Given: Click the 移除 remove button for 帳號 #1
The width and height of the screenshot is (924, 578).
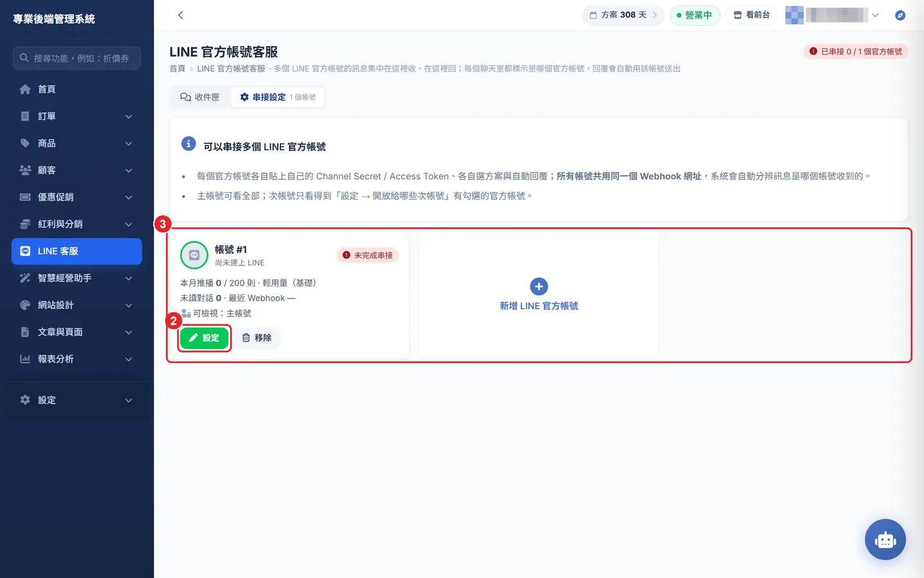Looking at the screenshot, I should (x=257, y=338).
